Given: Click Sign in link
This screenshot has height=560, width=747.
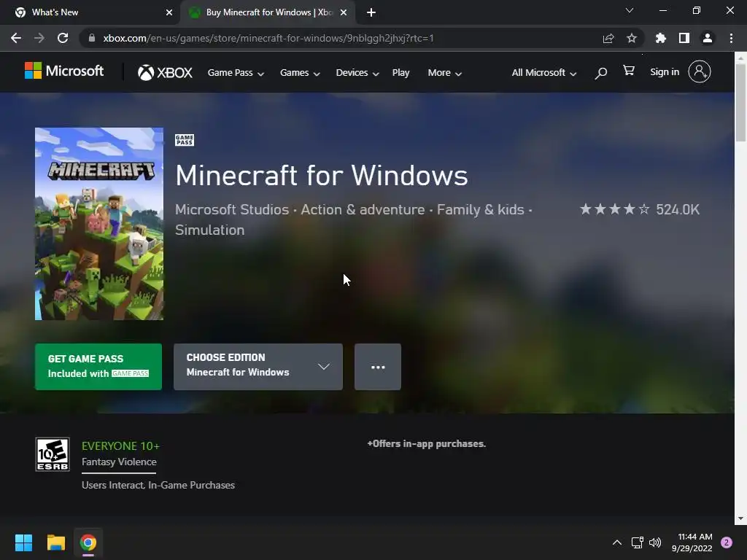Looking at the screenshot, I should [665, 72].
